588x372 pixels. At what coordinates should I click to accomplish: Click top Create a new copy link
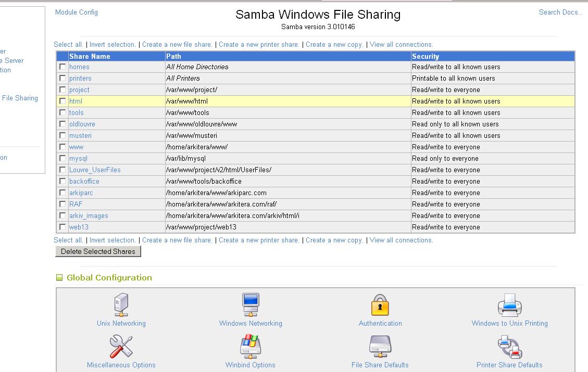(x=334, y=45)
